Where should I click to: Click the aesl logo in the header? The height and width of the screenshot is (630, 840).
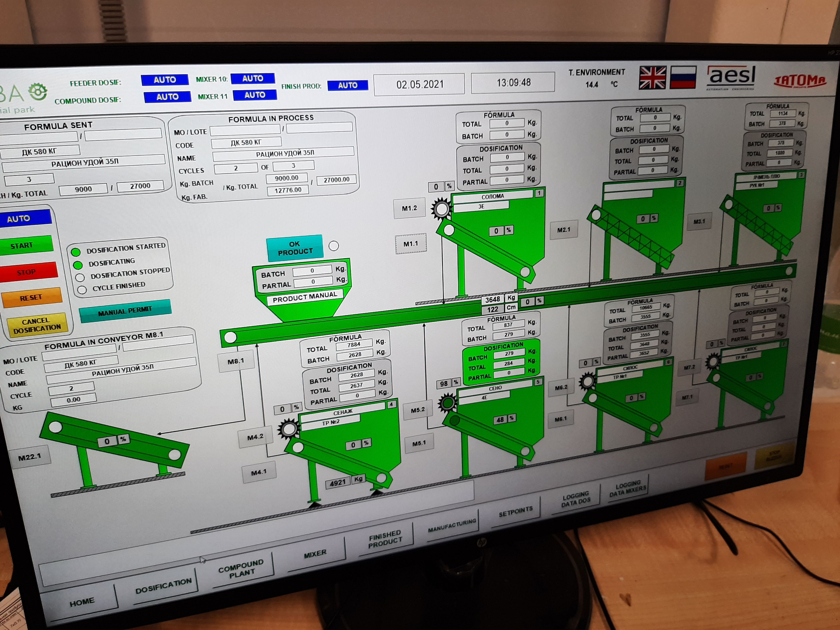click(731, 78)
